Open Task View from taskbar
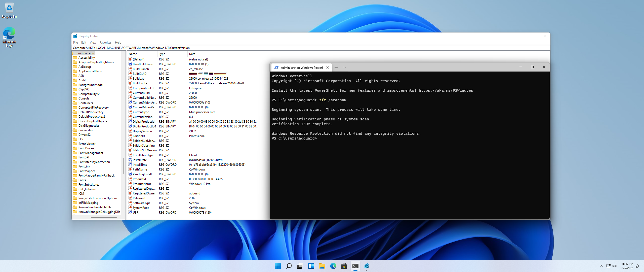Screen dimensions: 644x272 click(x=300, y=266)
